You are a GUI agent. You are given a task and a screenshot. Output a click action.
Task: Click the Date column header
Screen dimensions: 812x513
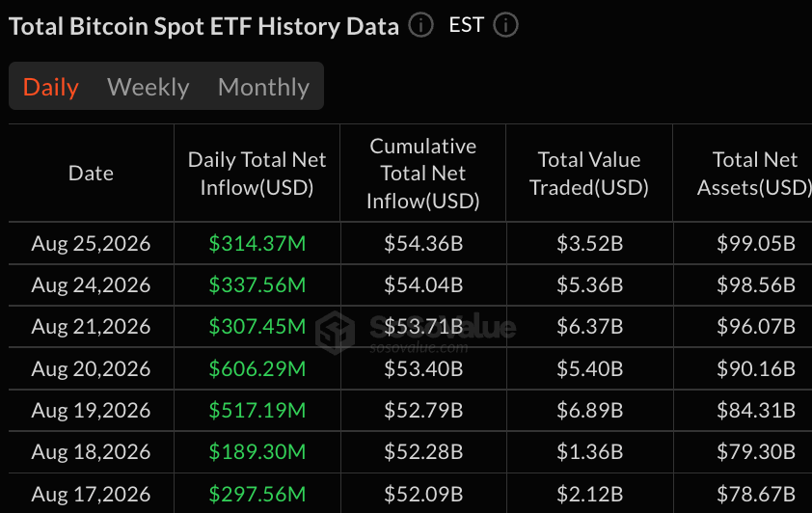pos(92,174)
